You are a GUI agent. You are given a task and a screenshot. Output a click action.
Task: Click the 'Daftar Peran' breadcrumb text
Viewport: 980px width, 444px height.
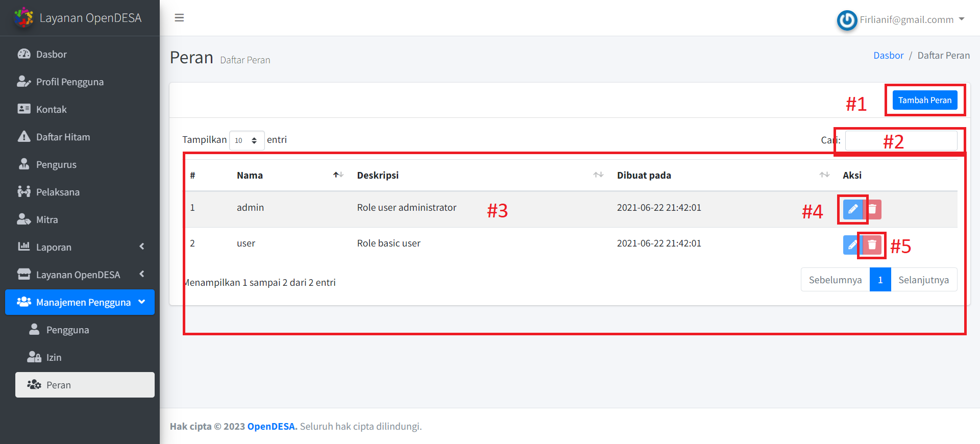point(943,55)
